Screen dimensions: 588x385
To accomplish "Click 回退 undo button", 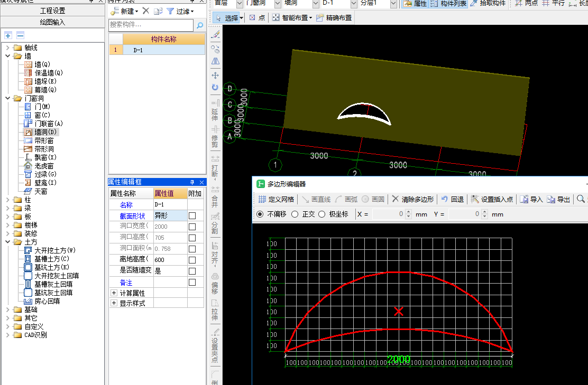I will (x=453, y=199).
